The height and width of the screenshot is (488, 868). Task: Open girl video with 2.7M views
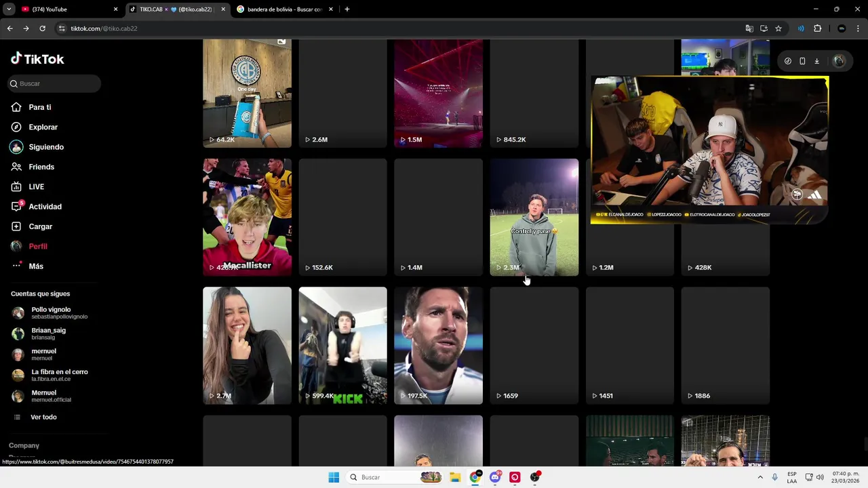[247, 346]
